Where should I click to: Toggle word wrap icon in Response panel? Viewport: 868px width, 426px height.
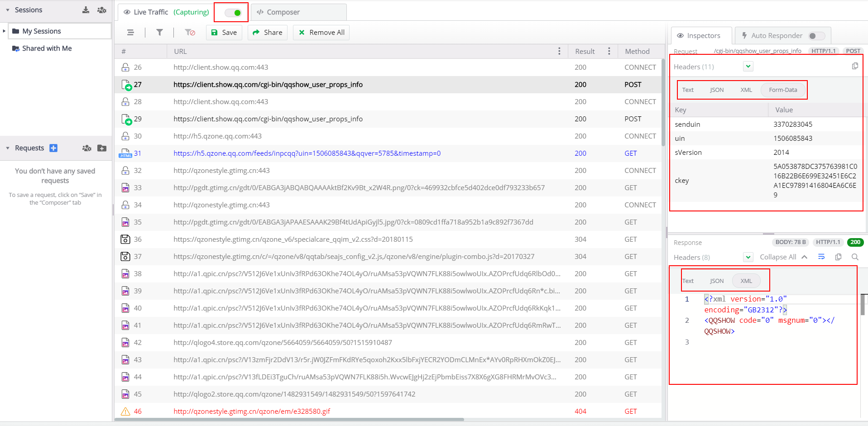click(x=821, y=257)
